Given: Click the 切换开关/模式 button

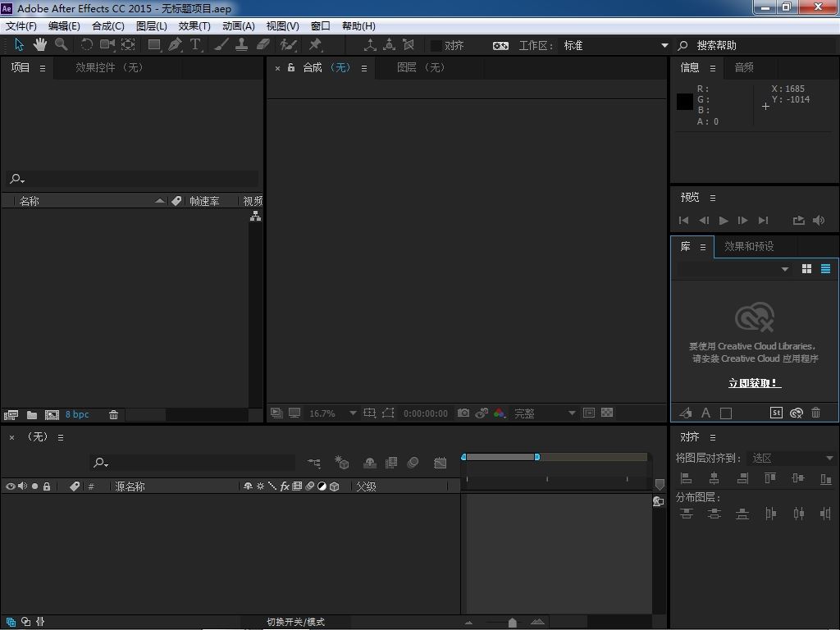Looking at the screenshot, I should pos(295,622).
